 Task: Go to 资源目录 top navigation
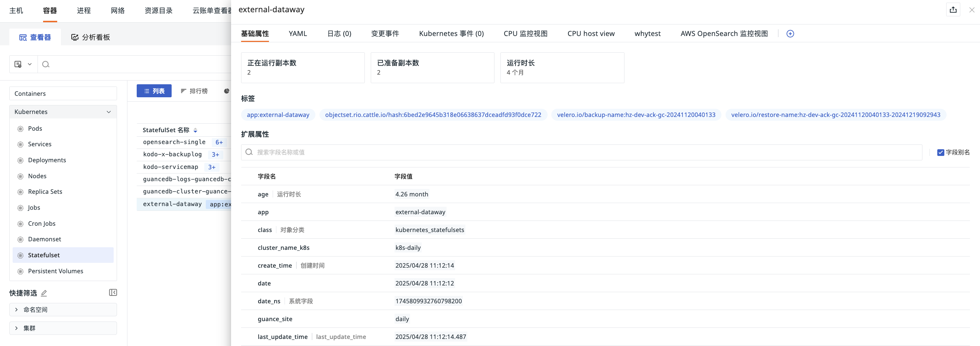159,11
